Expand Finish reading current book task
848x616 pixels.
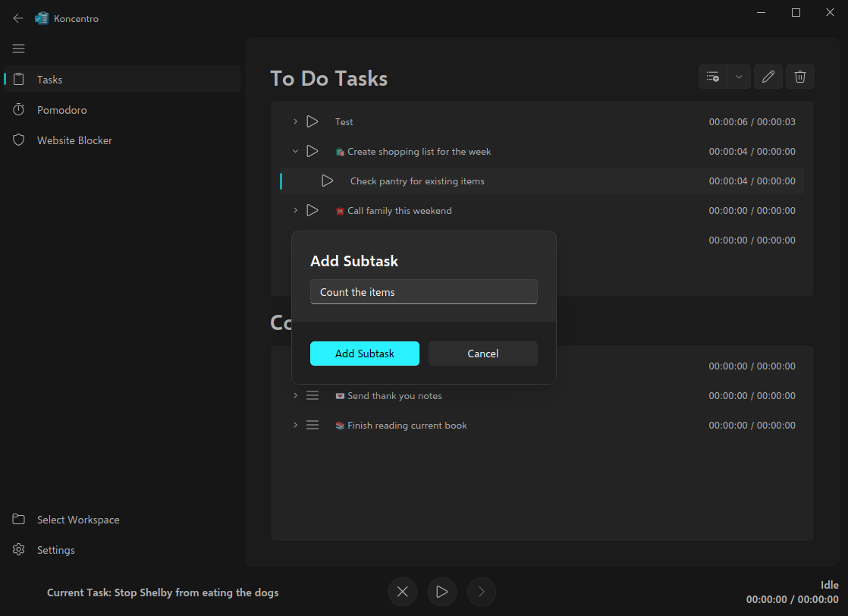tap(295, 426)
